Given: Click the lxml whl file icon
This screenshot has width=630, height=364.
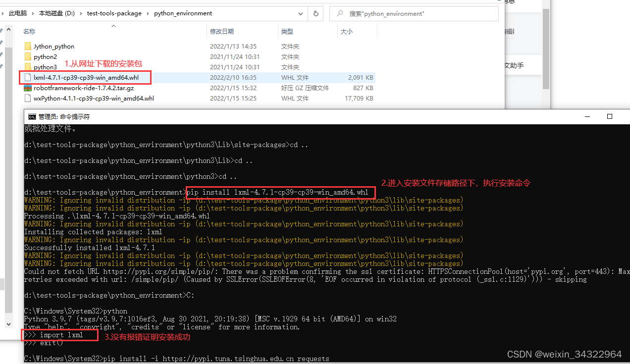Looking at the screenshot, I should pyautogui.click(x=28, y=78).
